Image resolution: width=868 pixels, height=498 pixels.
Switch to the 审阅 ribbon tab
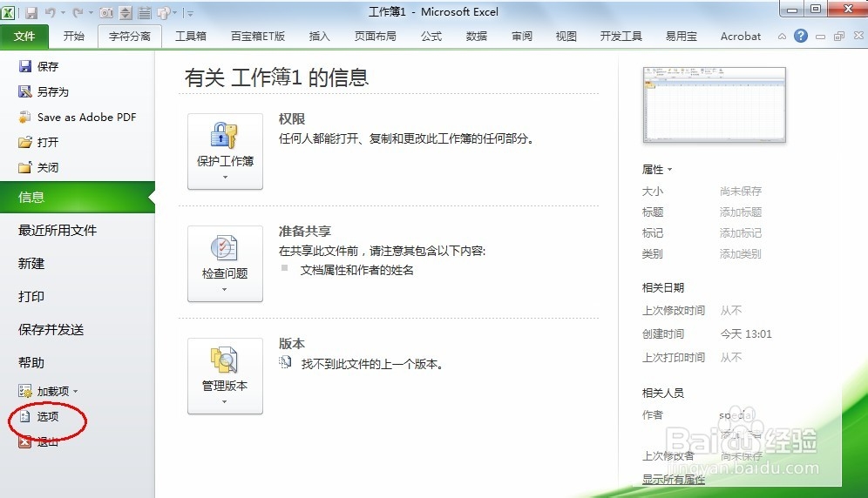pyautogui.click(x=522, y=36)
